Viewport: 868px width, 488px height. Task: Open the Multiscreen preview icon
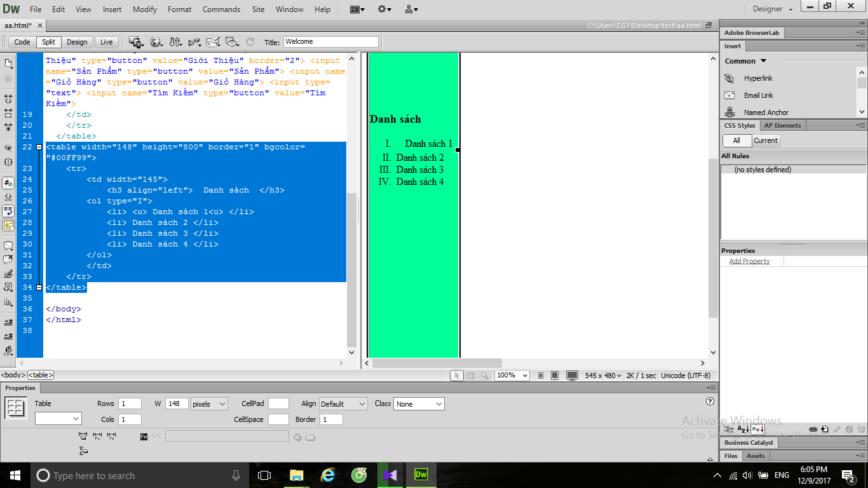[x=135, y=42]
